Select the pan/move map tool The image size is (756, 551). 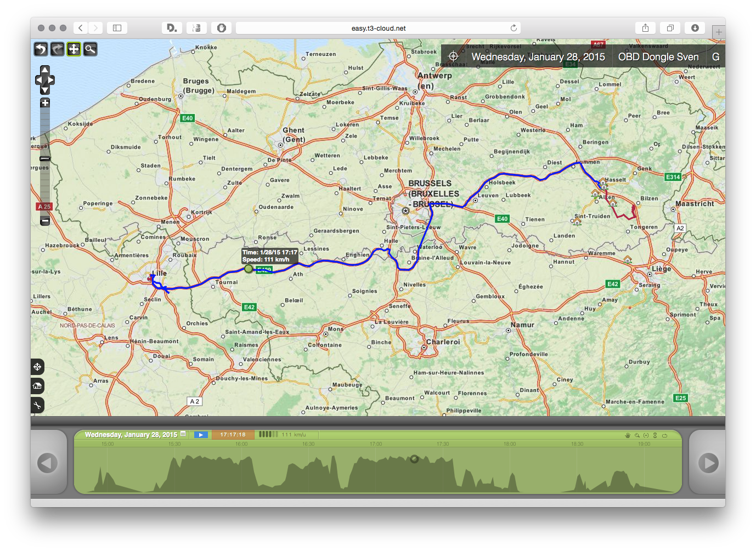74,49
